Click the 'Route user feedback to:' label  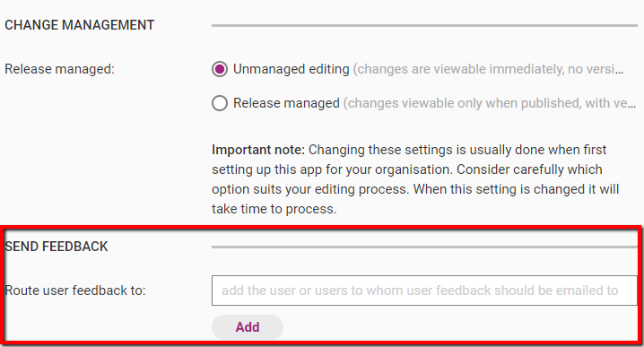75,291
